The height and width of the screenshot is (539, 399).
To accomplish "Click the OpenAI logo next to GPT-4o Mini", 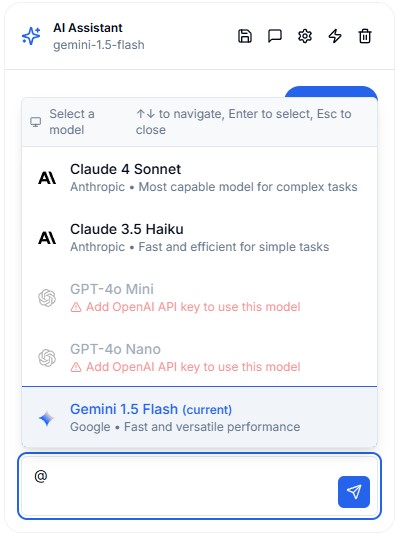I will [x=47, y=298].
